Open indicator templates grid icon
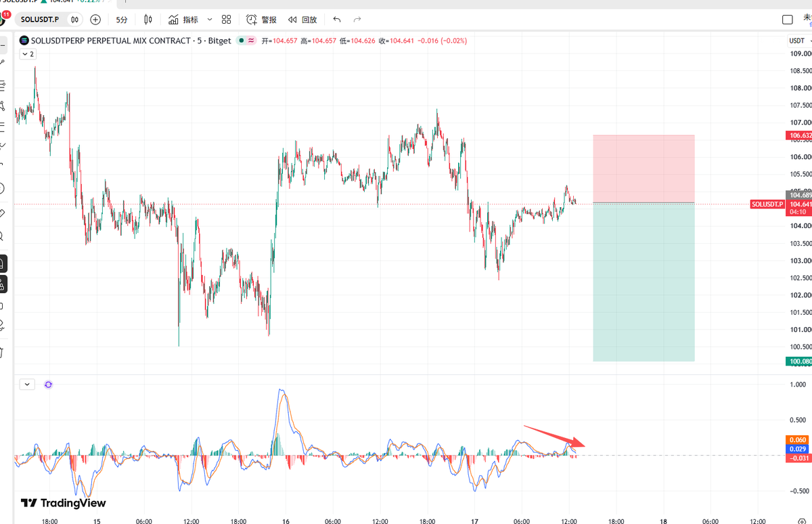Viewport: 812px width, 524px height. [227, 20]
